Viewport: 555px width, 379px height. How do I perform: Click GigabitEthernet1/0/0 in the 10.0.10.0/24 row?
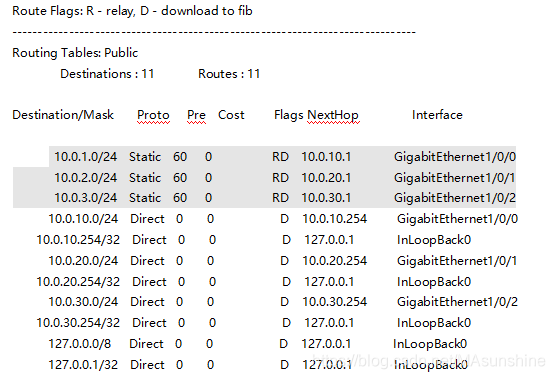(x=457, y=219)
